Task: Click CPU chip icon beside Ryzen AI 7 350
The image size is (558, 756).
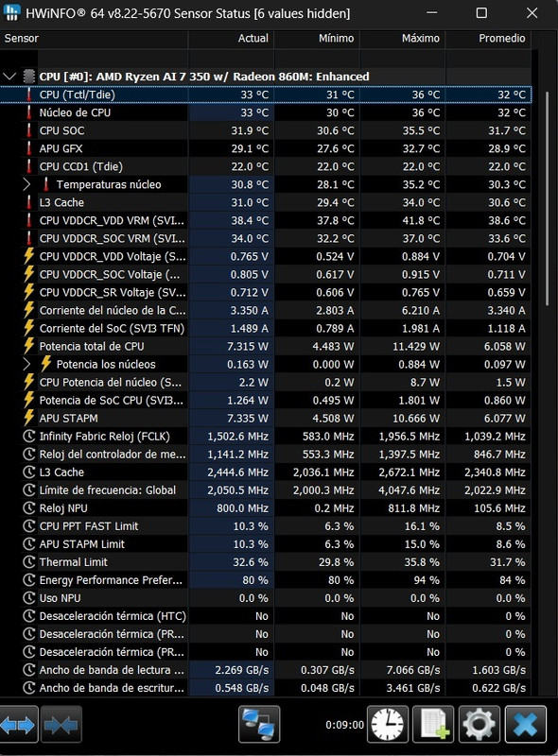Action: 29,77
